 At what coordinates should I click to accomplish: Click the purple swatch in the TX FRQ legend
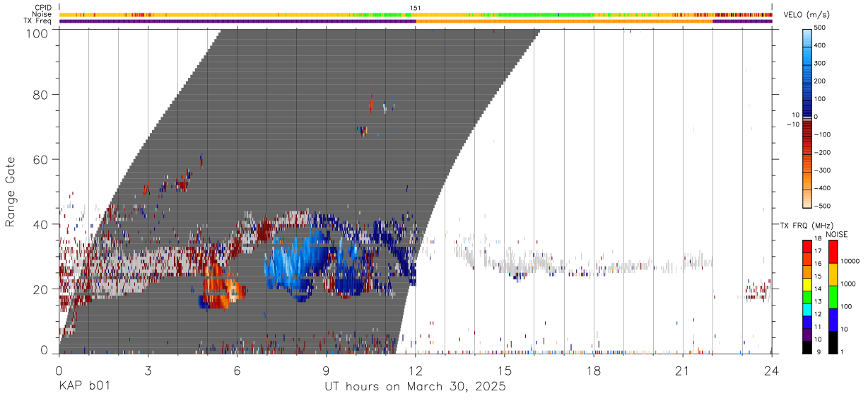(x=807, y=335)
